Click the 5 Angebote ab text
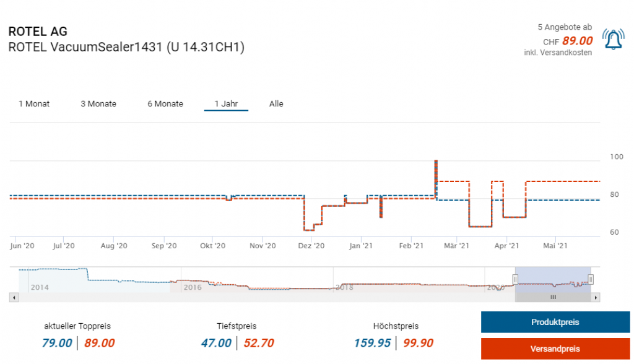Image resolution: width=634 pixels, height=364 pixels. 564,27
